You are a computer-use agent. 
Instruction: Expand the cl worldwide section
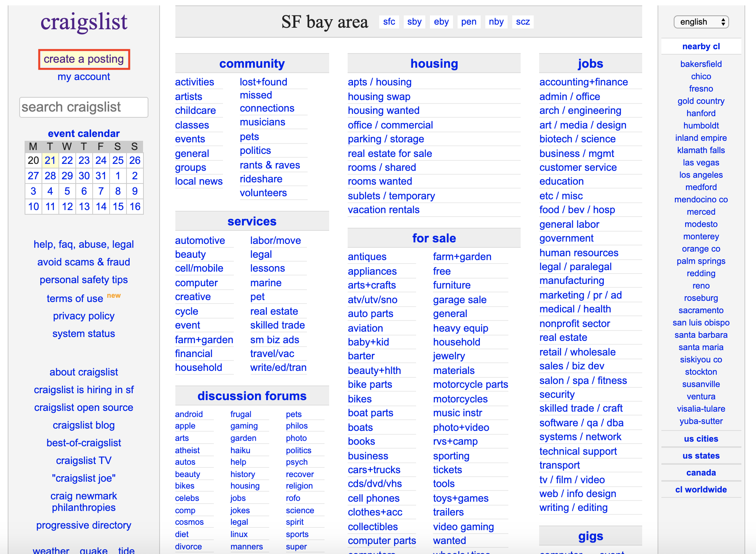[x=701, y=490]
